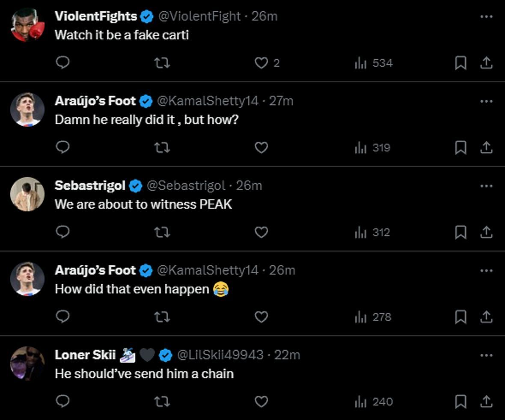
Task: Open the three-dot menu on the Loner Skii tweet
Action: tap(487, 355)
